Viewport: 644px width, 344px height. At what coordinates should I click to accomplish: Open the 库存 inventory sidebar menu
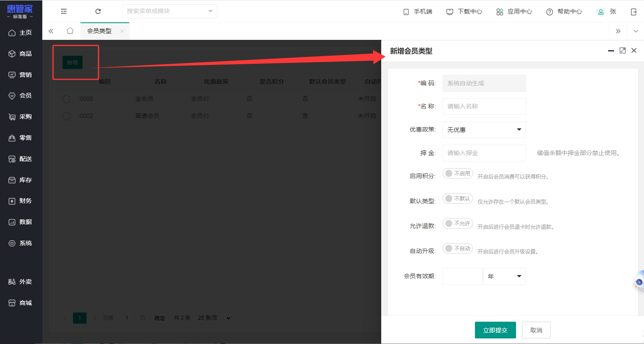pyautogui.click(x=21, y=180)
